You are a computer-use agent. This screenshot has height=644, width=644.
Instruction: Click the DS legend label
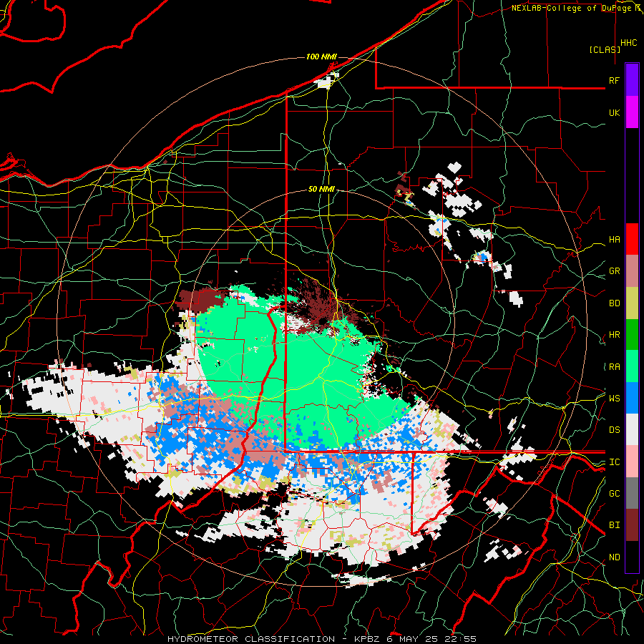(x=614, y=430)
